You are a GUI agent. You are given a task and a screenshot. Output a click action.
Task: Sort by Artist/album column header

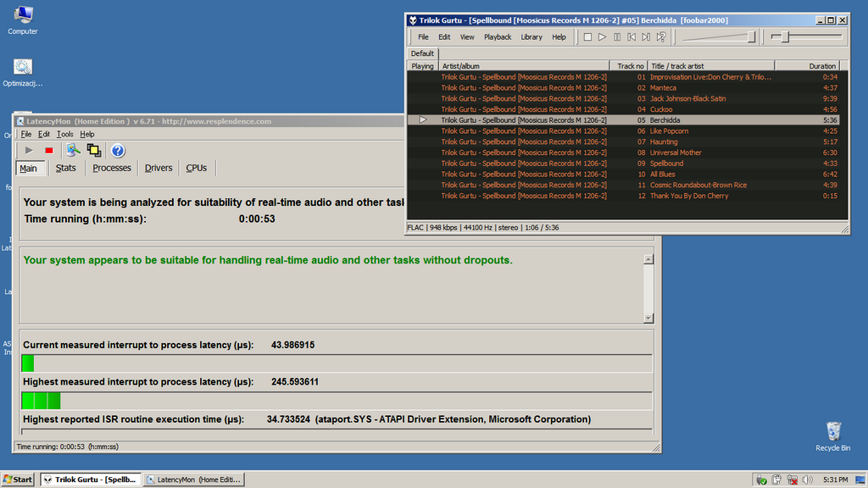click(x=524, y=66)
